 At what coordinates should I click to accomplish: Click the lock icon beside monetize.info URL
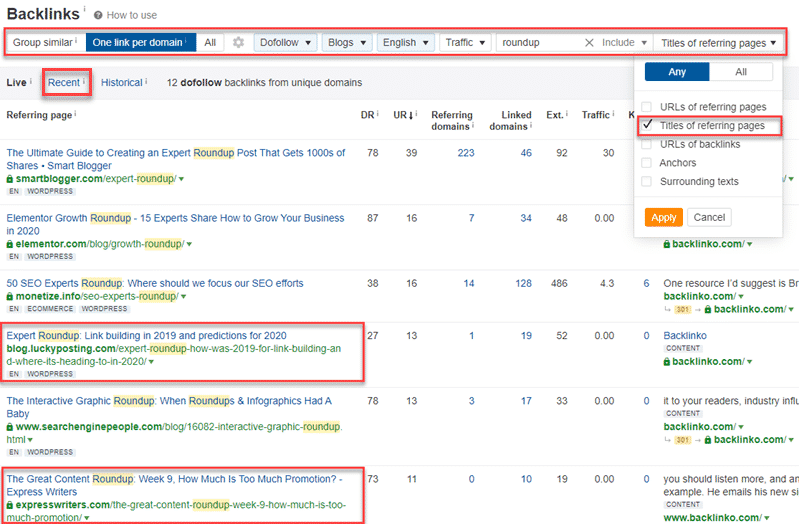[x=10, y=297]
